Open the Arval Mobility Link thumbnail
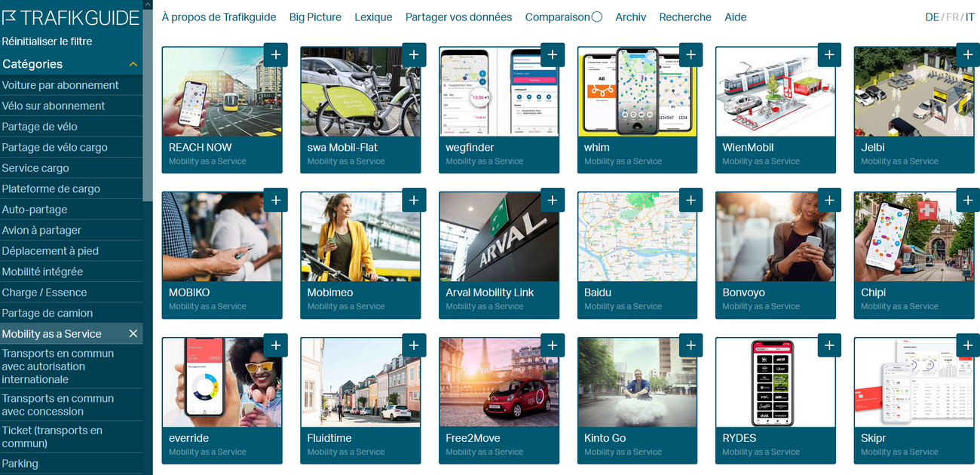The height and width of the screenshot is (475, 980). (x=499, y=237)
